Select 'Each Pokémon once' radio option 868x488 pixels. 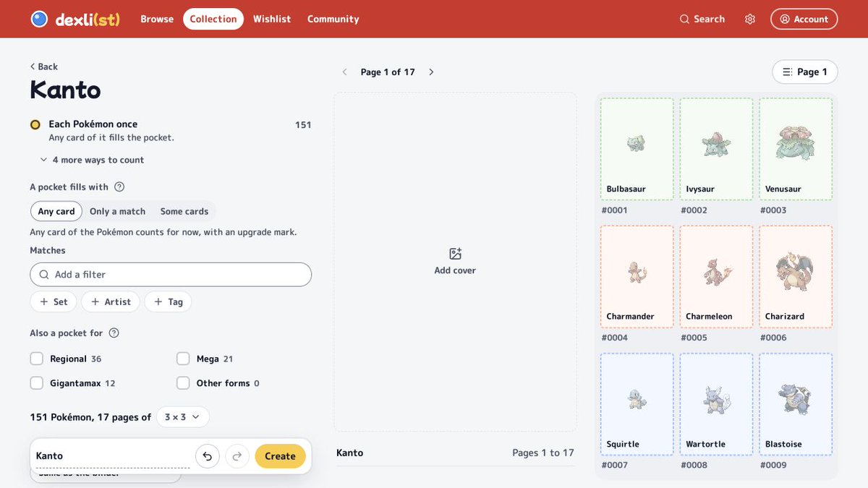(x=35, y=124)
